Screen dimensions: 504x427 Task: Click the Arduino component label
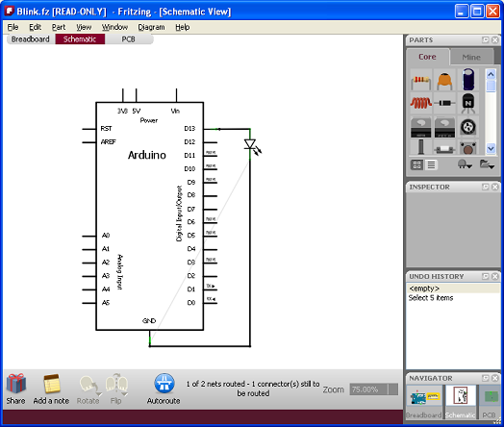pyautogui.click(x=147, y=155)
